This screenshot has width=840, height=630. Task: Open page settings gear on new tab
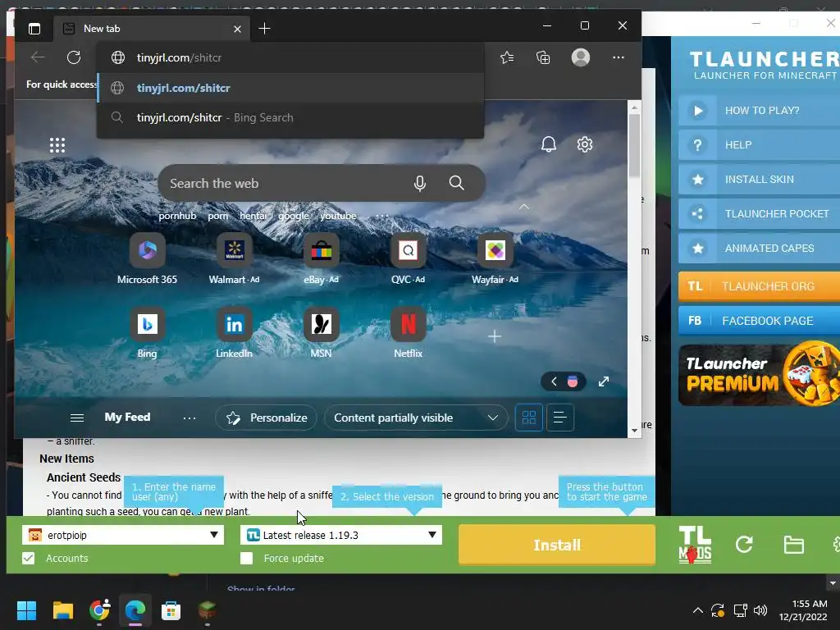[x=585, y=144]
